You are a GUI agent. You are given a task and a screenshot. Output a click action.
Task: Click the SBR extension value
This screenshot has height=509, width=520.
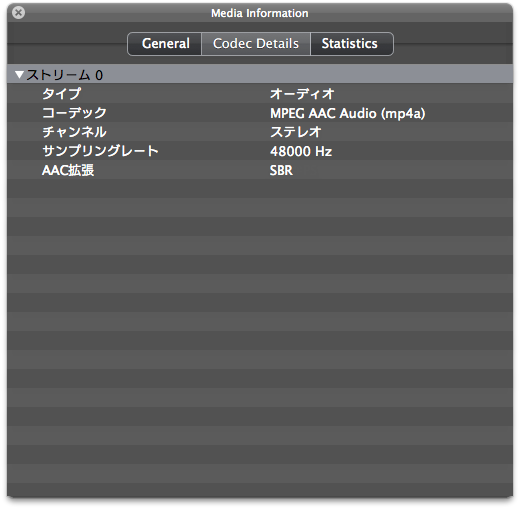coord(281,171)
